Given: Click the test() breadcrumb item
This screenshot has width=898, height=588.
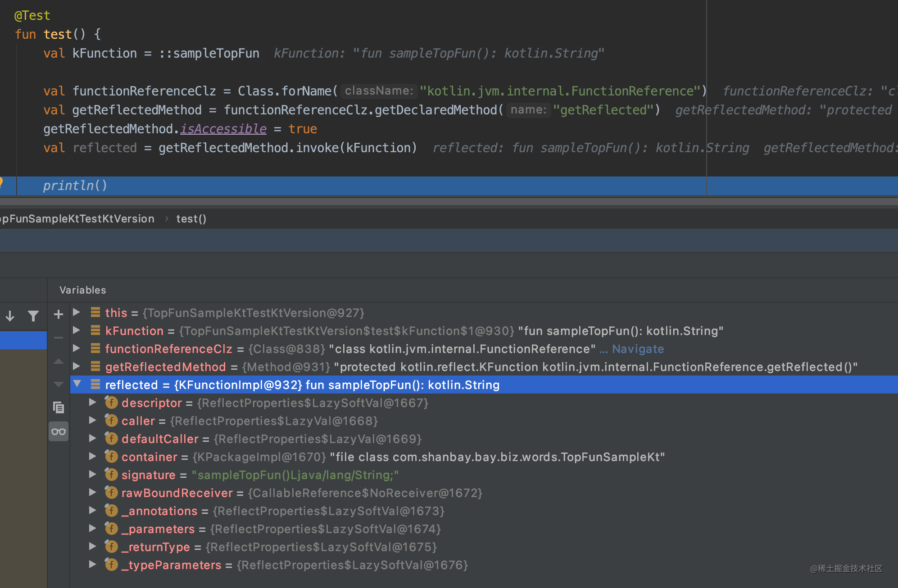Looking at the screenshot, I should coord(191,219).
